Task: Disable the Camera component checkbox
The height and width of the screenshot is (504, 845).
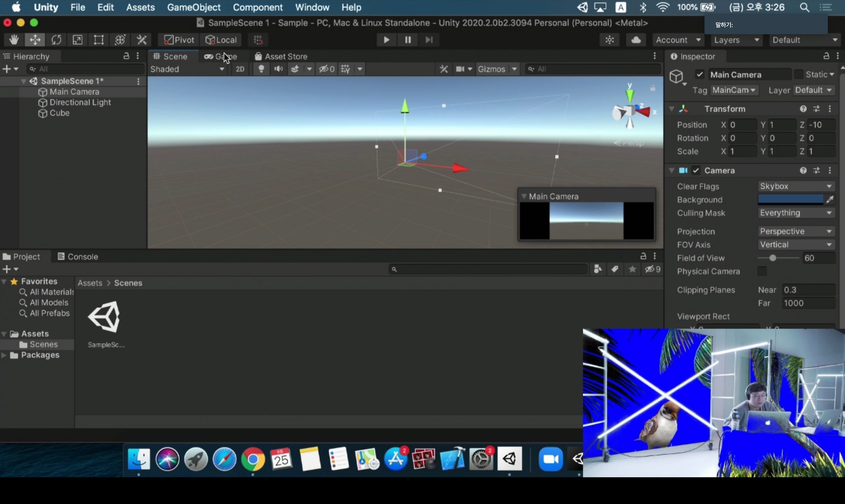Action: (x=696, y=170)
